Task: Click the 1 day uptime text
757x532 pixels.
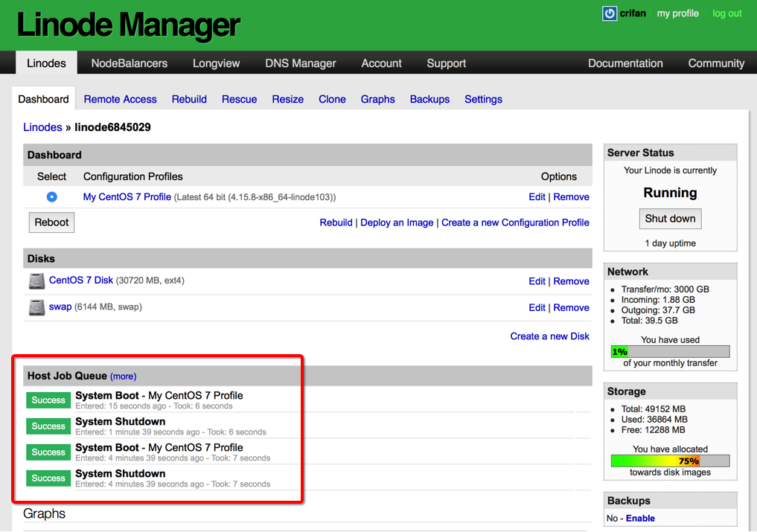Action: (670, 243)
